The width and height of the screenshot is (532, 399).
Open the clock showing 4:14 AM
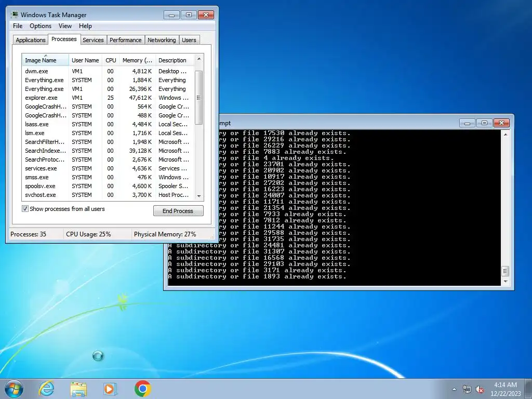pyautogui.click(x=506, y=389)
